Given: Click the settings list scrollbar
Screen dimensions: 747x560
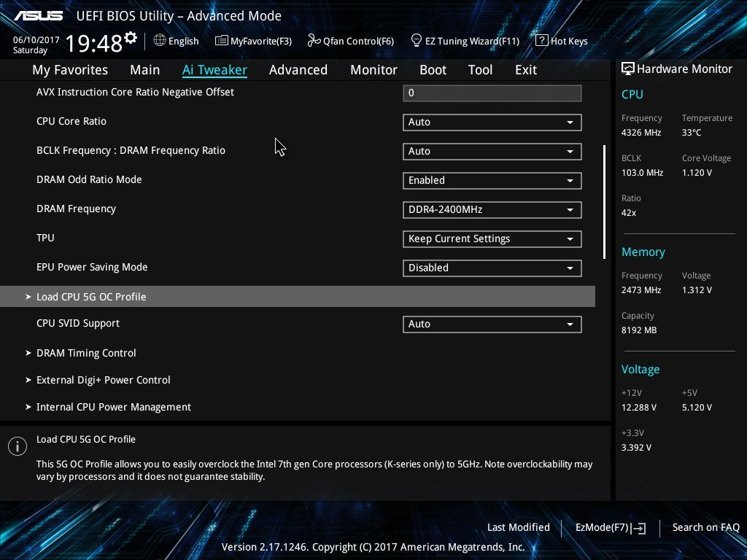Looking at the screenshot, I should point(604,202).
